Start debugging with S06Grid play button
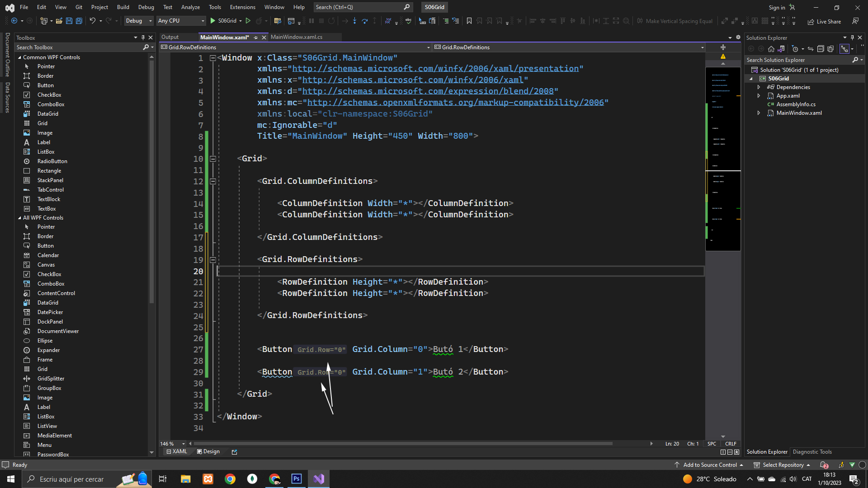Image resolution: width=868 pixels, height=488 pixels. [213, 21]
